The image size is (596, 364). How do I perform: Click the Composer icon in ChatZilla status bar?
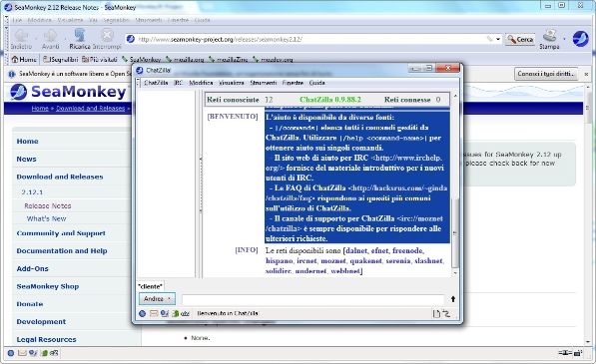point(164,313)
